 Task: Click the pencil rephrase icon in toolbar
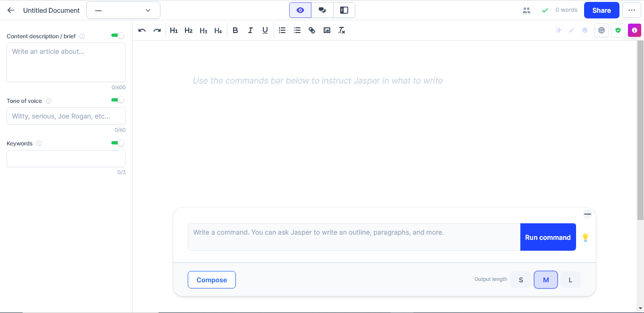(x=572, y=30)
